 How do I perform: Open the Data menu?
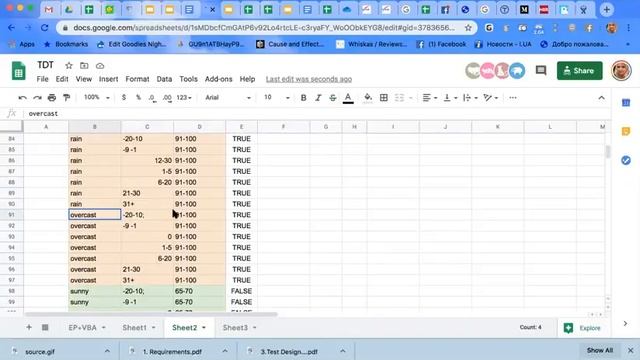point(164,79)
